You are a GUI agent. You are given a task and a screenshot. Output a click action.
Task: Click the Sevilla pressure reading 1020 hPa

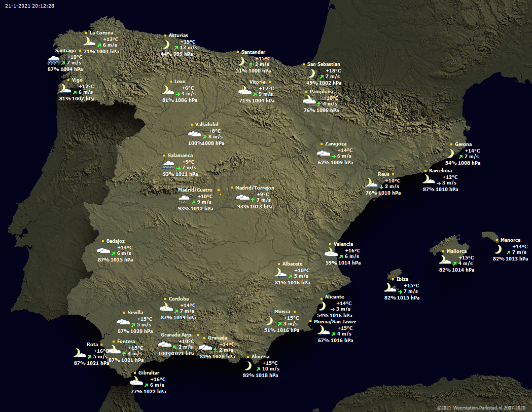pyautogui.click(x=140, y=331)
